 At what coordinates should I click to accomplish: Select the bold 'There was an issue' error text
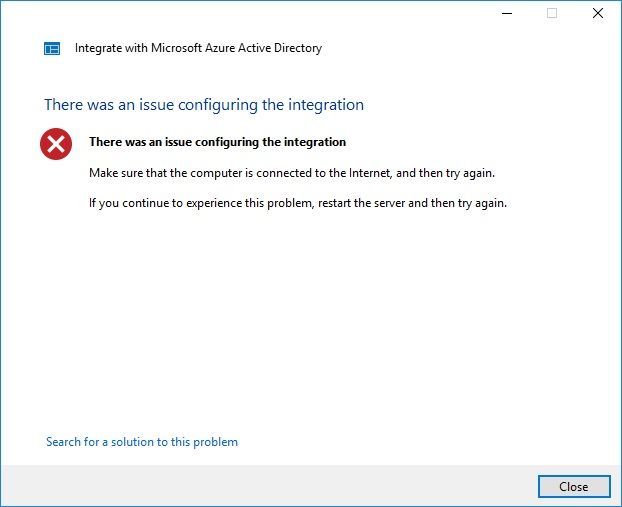(217, 142)
